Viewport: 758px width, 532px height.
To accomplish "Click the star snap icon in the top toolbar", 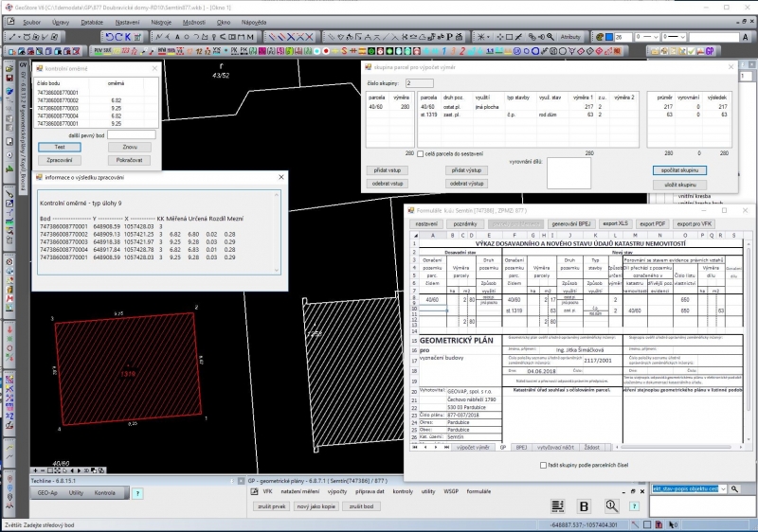I will 480,37.
